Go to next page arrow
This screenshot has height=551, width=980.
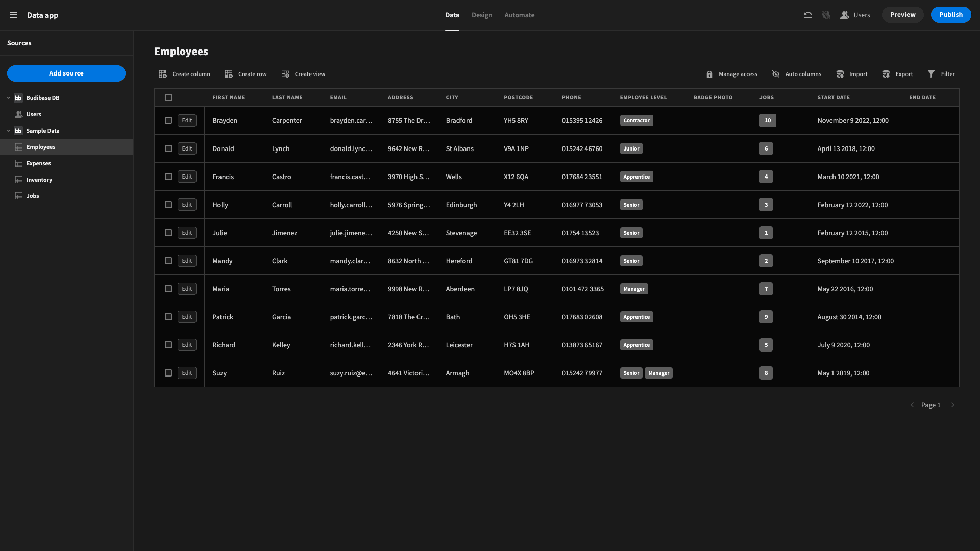pyautogui.click(x=952, y=405)
